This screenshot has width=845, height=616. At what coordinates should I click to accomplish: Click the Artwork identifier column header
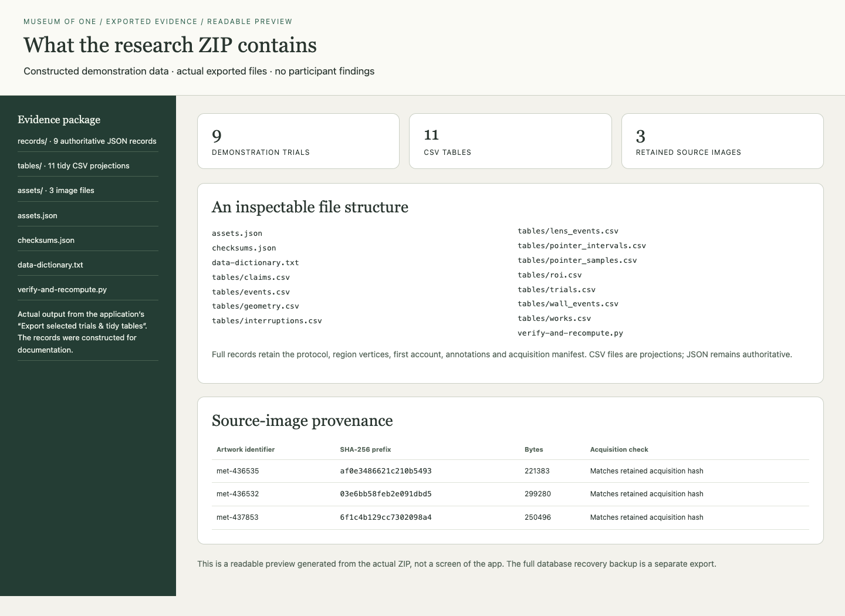point(246,449)
